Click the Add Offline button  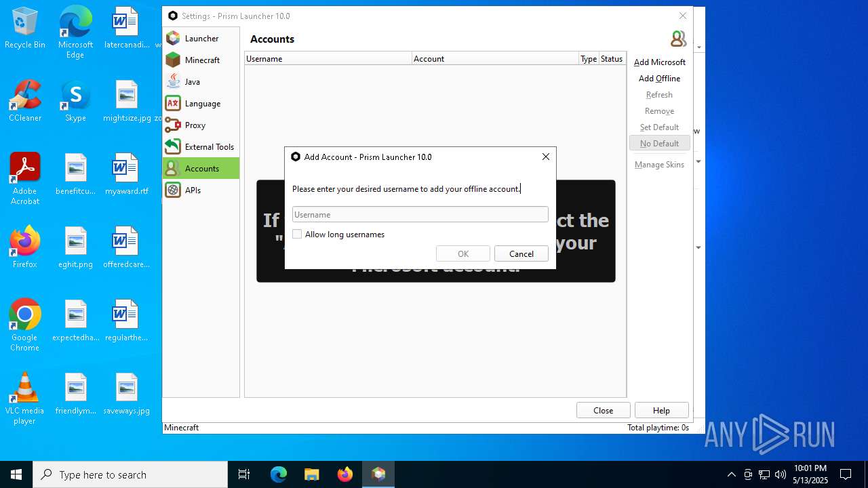coord(659,79)
